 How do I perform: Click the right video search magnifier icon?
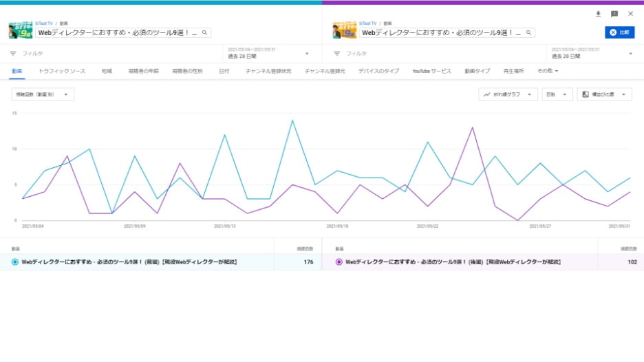point(529,32)
